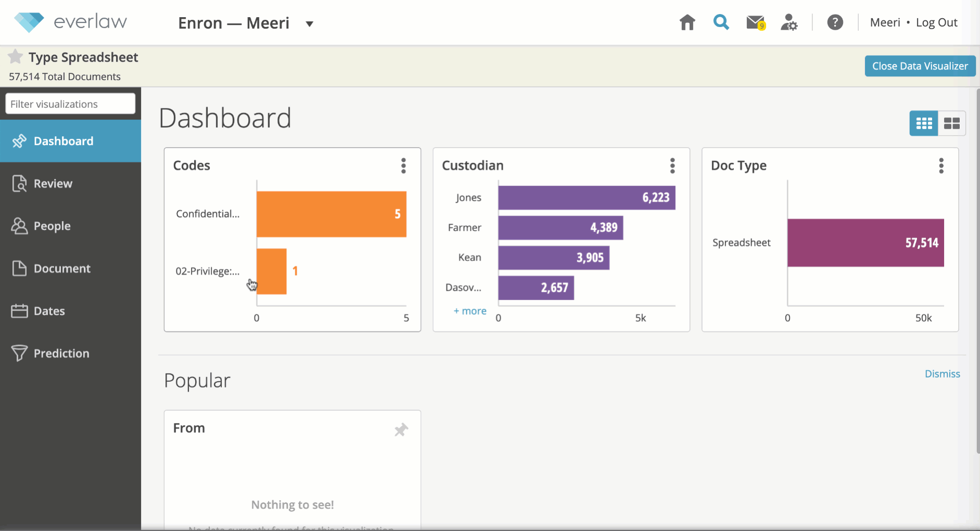Click Close Data Visualizer

pos(920,66)
